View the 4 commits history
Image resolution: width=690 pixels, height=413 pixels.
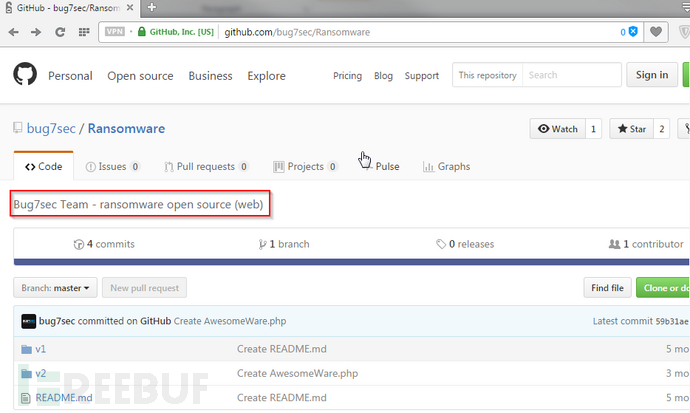104,244
